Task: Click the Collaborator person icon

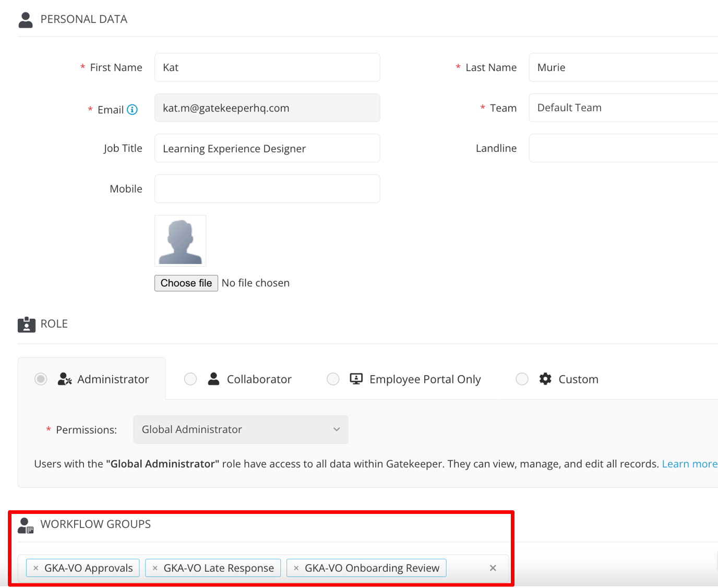Action: point(213,379)
